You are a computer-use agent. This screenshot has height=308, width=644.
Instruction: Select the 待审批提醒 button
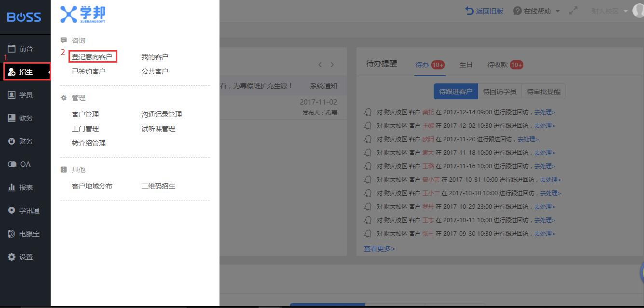coord(544,92)
